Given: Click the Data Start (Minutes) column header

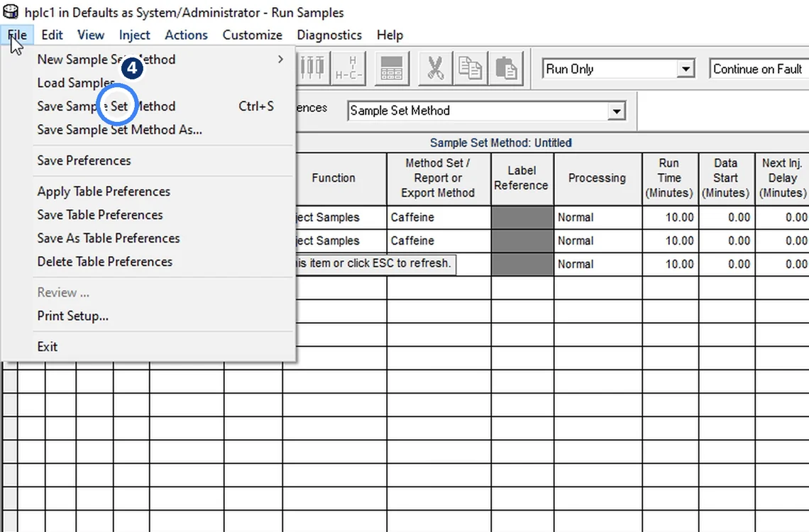Looking at the screenshot, I should [x=726, y=178].
